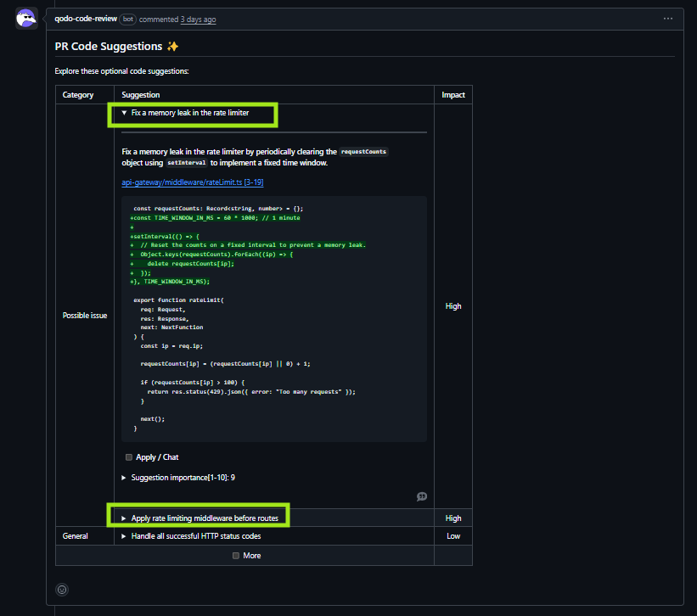The width and height of the screenshot is (697, 616).
Task: Click the 'return res.status(429)' code line
Action: (x=251, y=392)
